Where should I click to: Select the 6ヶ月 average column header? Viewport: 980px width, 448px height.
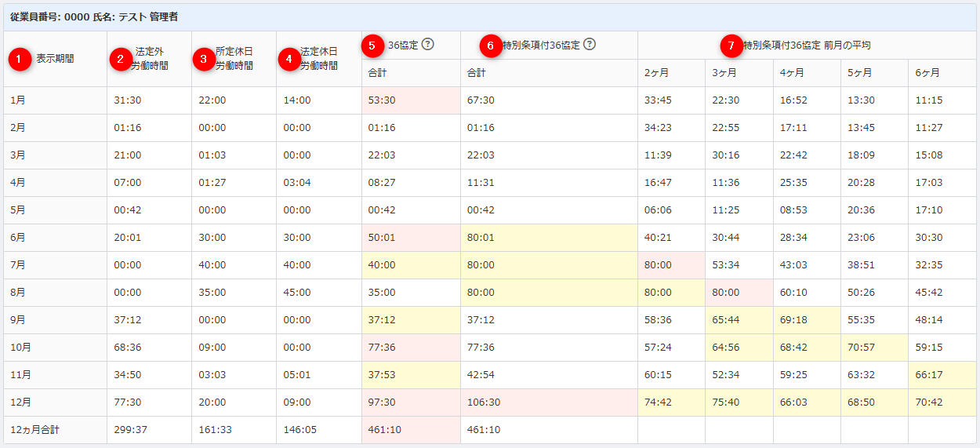click(x=927, y=73)
